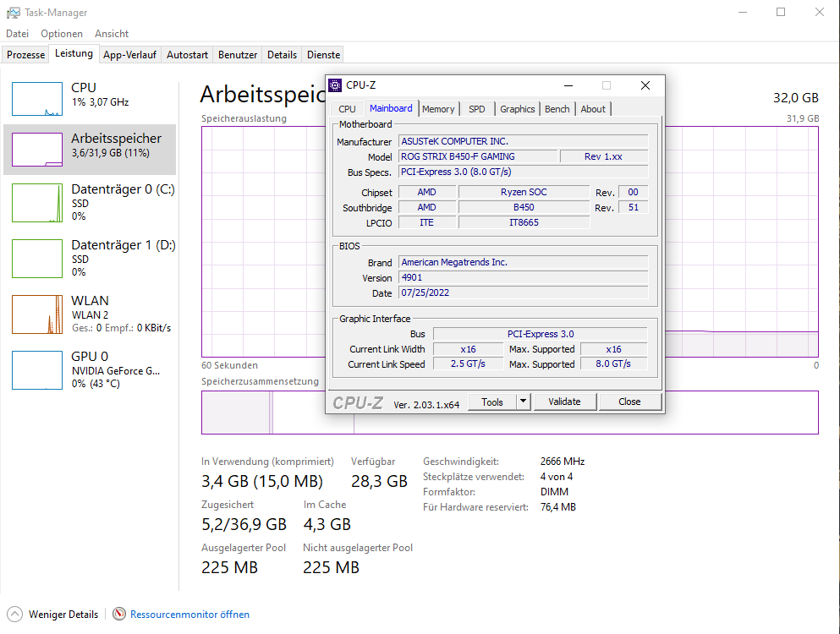Click the Speicherzusammensetzung memory composition bar
This screenshot has width=840, height=634.
click(x=510, y=413)
